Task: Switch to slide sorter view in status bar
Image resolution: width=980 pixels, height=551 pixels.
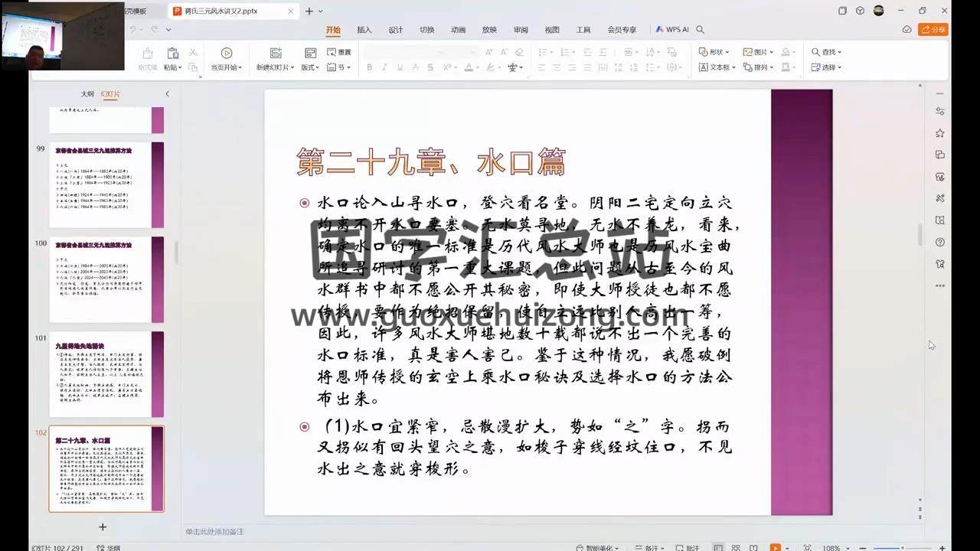Action: point(736,548)
